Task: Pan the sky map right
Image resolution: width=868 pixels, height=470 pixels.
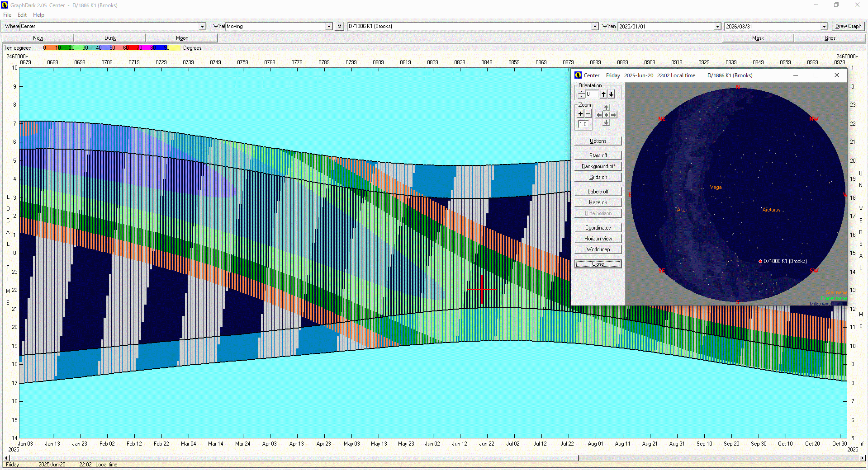Action: click(614, 115)
